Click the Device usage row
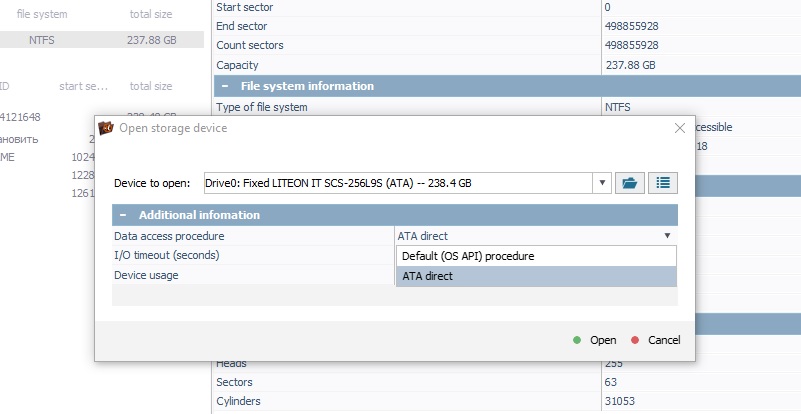 (x=394, y=275)
